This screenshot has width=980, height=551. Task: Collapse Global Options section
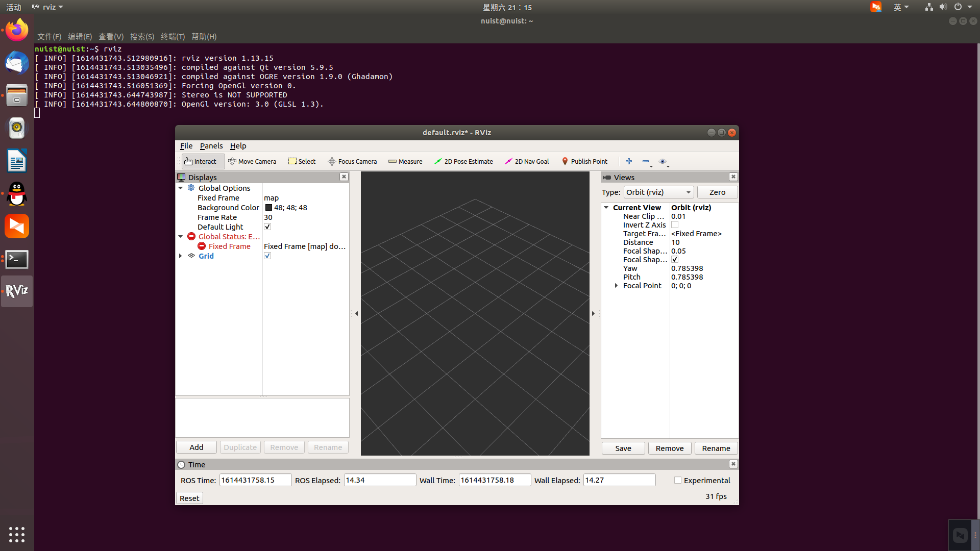(x=180, y=188)
